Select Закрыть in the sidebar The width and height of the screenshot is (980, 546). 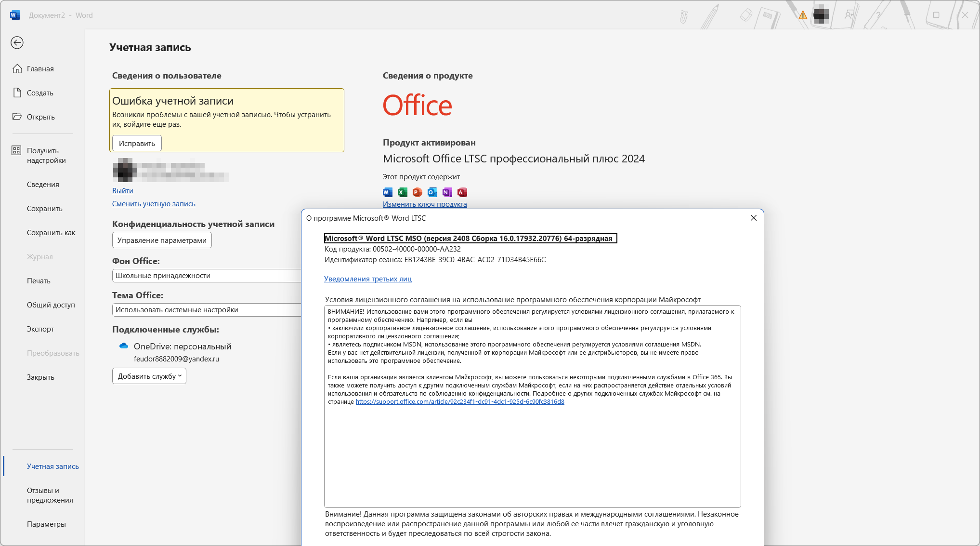point(40,377)
